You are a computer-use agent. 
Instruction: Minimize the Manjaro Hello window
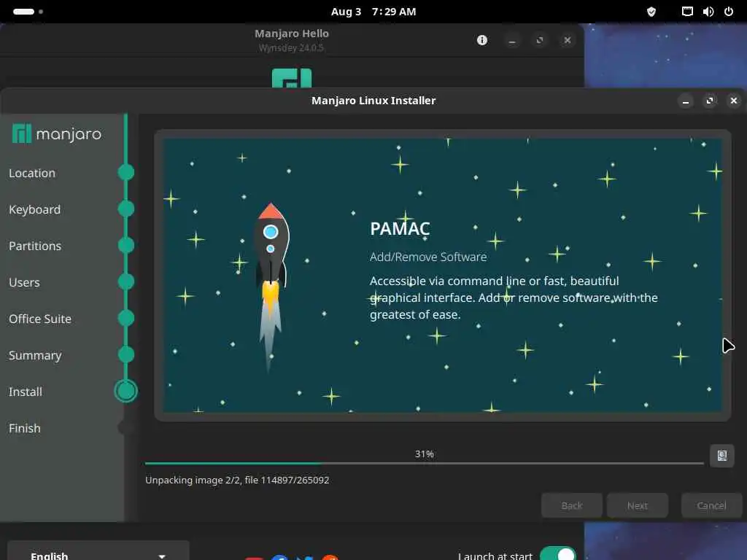pos(512,41)
